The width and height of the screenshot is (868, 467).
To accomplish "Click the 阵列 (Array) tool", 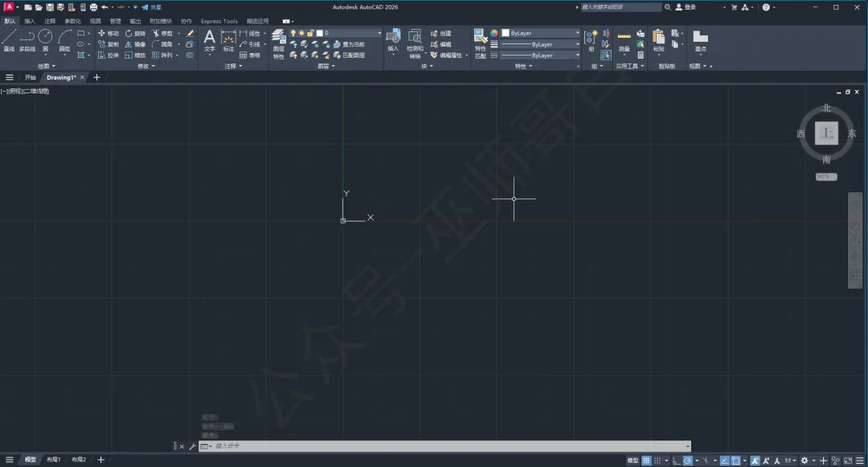I will [x=162, y=55].
